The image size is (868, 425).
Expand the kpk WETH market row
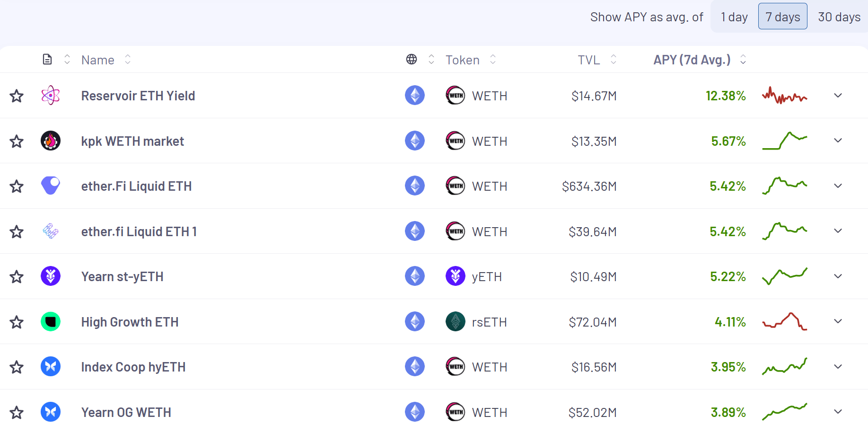tap(838, 141)
